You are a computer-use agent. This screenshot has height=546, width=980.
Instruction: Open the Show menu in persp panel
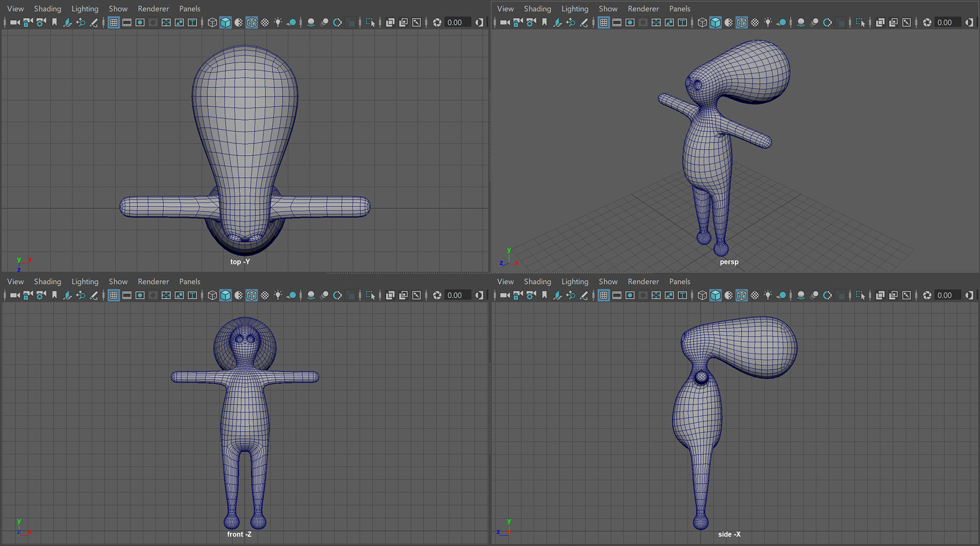pos(608,9)
